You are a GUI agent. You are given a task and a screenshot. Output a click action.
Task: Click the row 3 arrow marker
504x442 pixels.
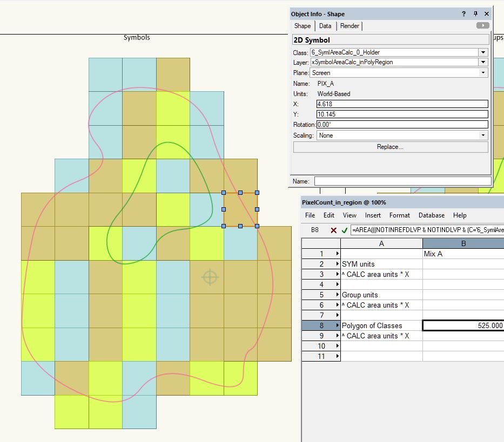(338, 274)
